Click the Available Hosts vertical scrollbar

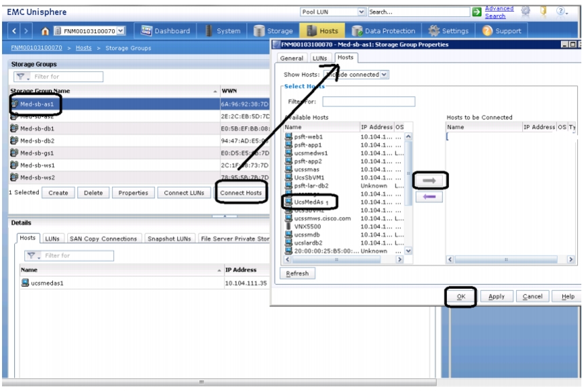tap(408, 194)
